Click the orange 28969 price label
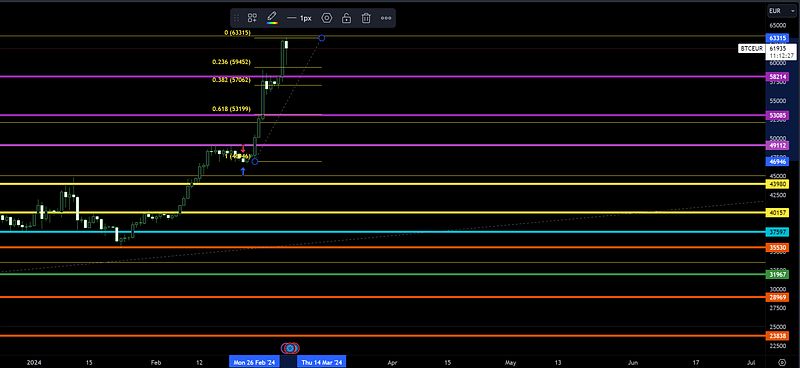Image resolution: width=800 pixels, height=368 pixels. [x=777, y=297]
